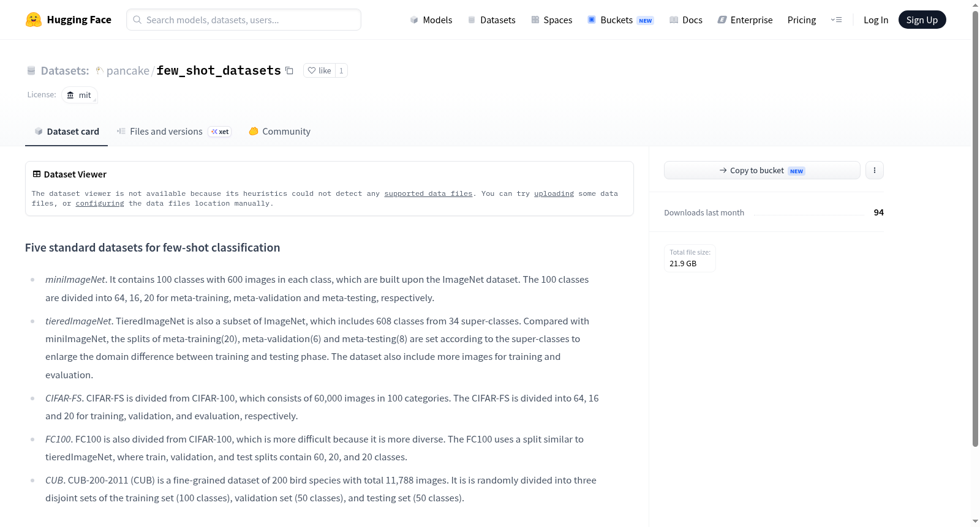This screenshot has width=980, height=527.
Task: Go to the Datasets page from the top nav
Action: click(x=492, y=20)
